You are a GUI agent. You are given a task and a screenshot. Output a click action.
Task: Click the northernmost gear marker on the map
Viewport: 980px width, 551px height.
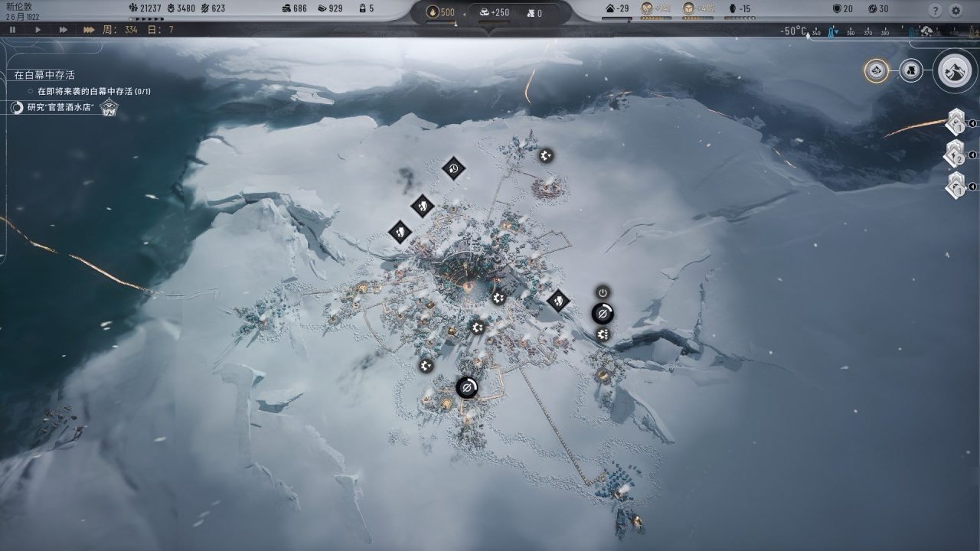click(x=545, y=156)
